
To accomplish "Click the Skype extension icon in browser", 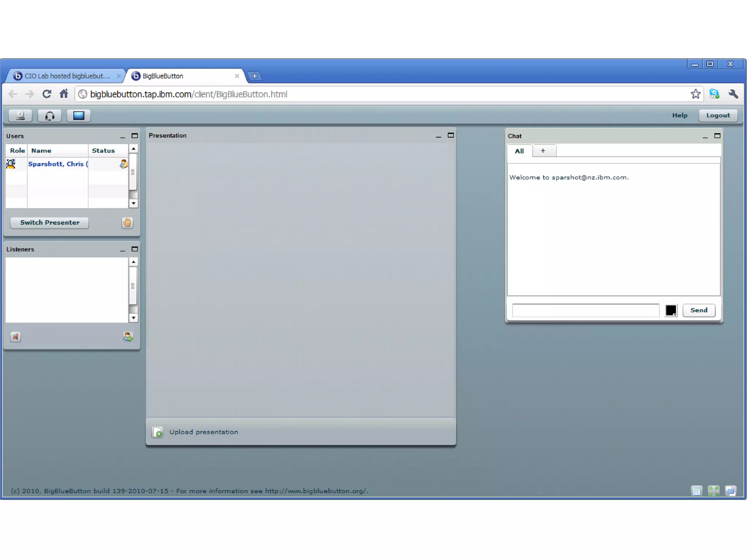I will pyautogui.click(x=714, y=94).
